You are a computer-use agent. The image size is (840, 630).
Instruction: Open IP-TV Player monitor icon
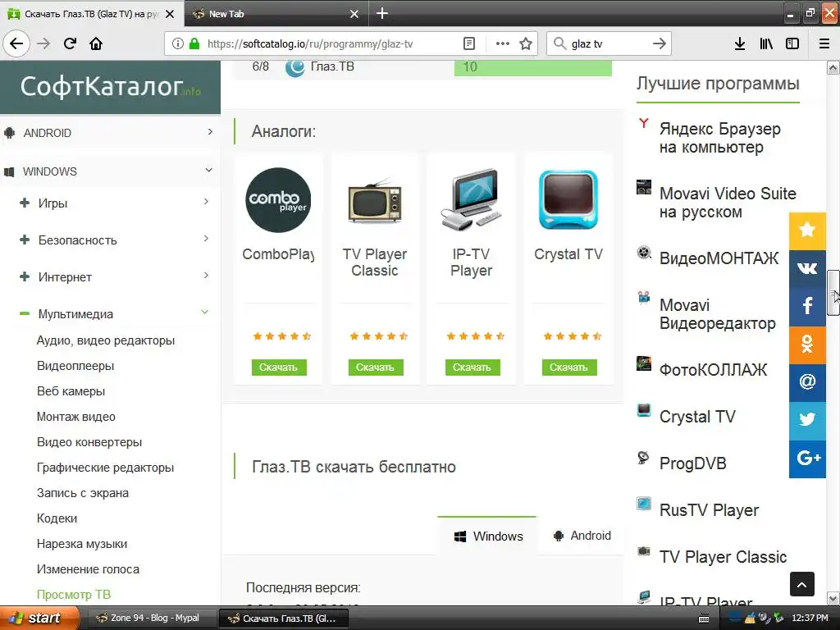pos(471,199)
